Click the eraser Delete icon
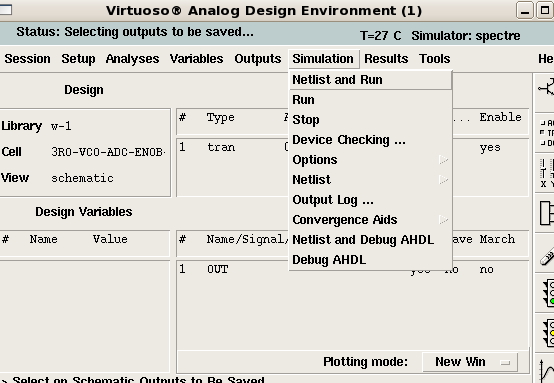Image resolution: width=554 pixels, height=383 pixels. pos(546,253)
